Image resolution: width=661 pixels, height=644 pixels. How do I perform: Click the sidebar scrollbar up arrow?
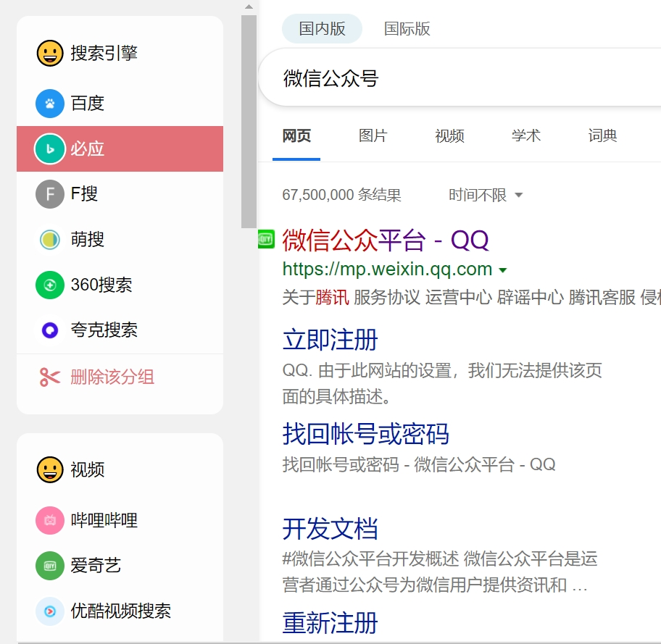249,7
